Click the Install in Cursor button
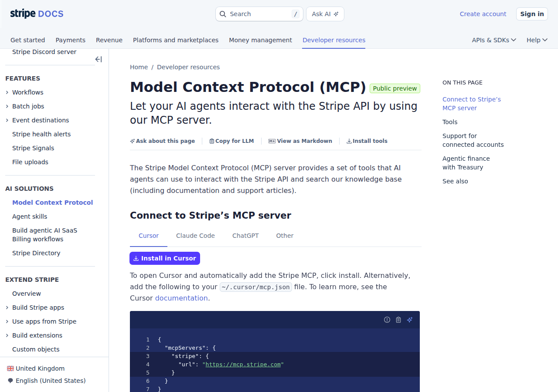The height and width of the screenshot is (392, 558). click(x=165, y=258)
